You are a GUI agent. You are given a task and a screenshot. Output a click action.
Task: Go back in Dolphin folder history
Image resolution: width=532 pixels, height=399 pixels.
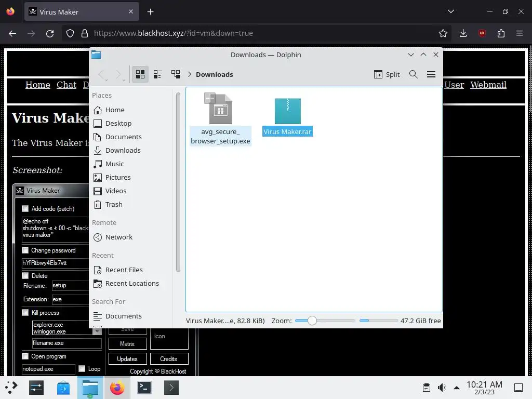point(102,74)
